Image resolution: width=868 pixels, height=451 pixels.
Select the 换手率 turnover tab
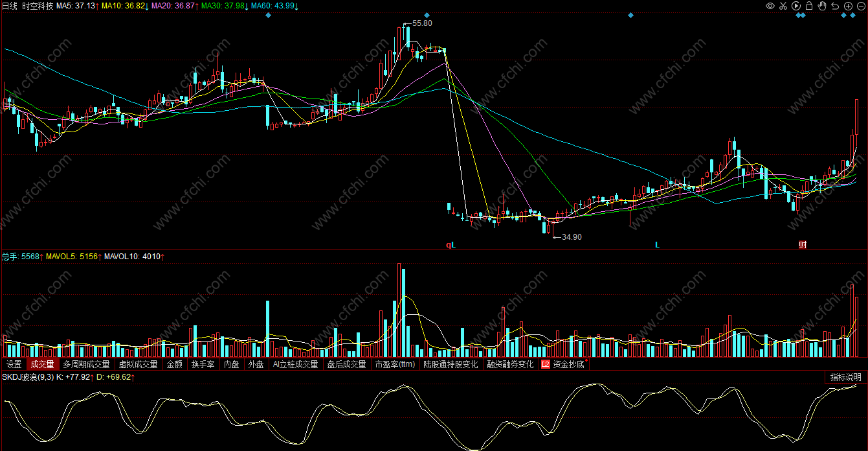203,364
